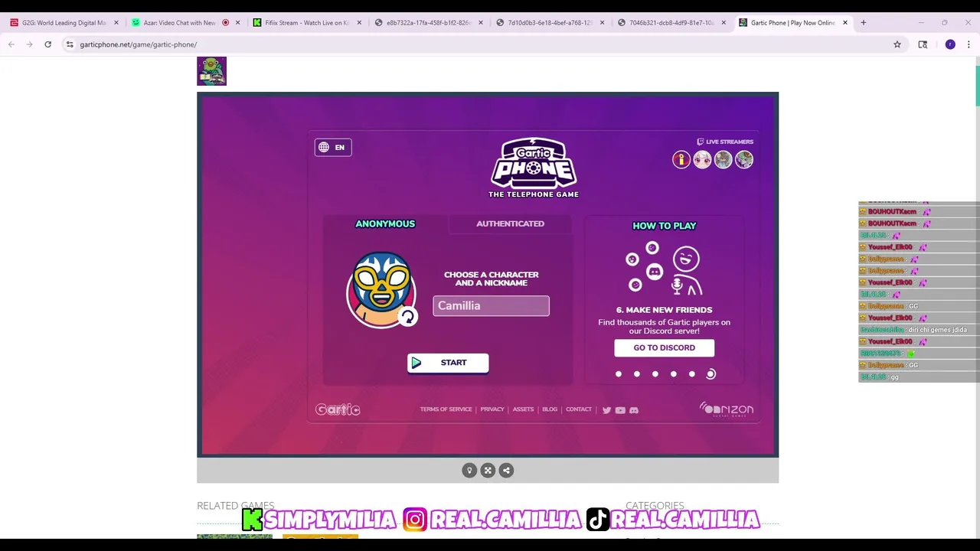Open second live streamer avatar with pink hair
Screen dimensions: 980x551
click(702, 159)
